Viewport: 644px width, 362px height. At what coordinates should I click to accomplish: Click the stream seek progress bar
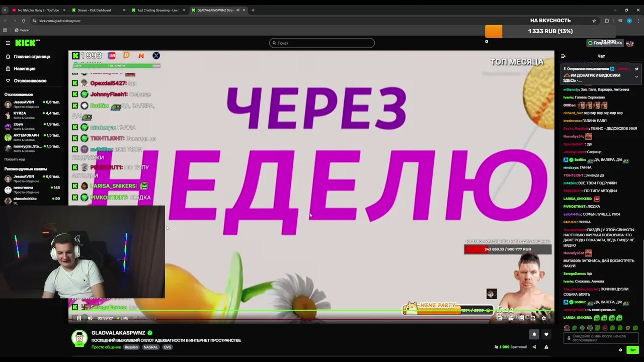pos(311,311)
